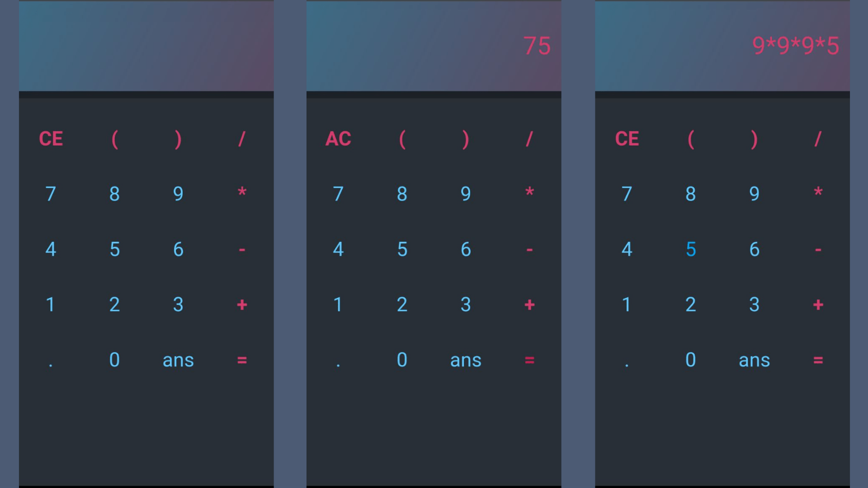Image resolution: width=868 pixels, height=488 pixels.
Task: Select the addition operator on left calculator
Action: click(242, 305)
